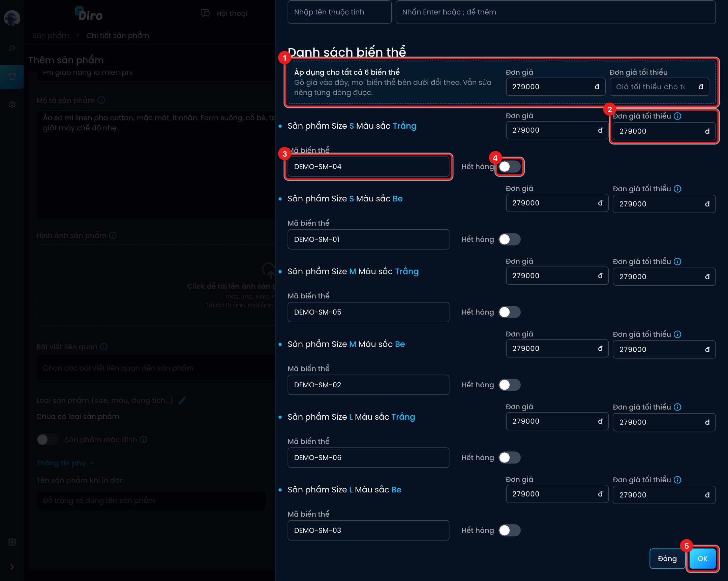
Task: Click the info icon on Size S Trắng minimum price
Action: click(677, 116)
